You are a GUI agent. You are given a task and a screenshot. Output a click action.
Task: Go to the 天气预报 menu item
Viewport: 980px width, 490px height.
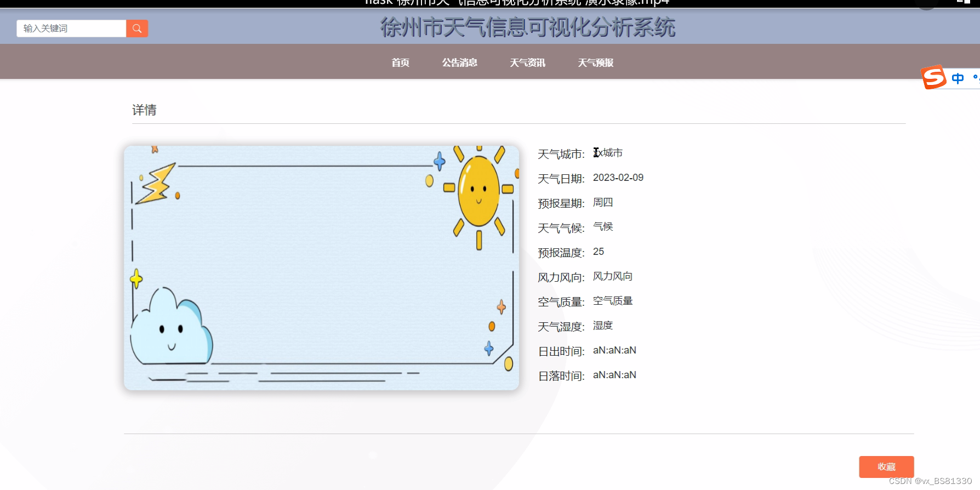click(595, 62)
